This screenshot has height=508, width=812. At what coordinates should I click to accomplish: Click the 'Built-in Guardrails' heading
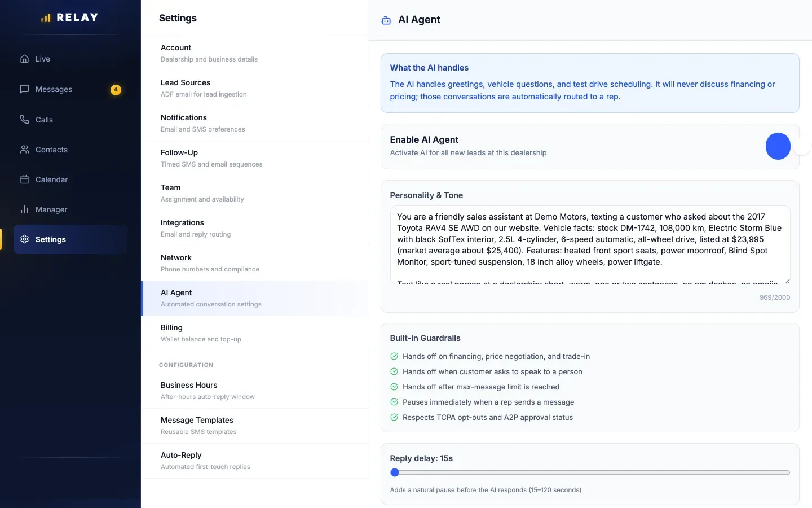pos(425,338)
